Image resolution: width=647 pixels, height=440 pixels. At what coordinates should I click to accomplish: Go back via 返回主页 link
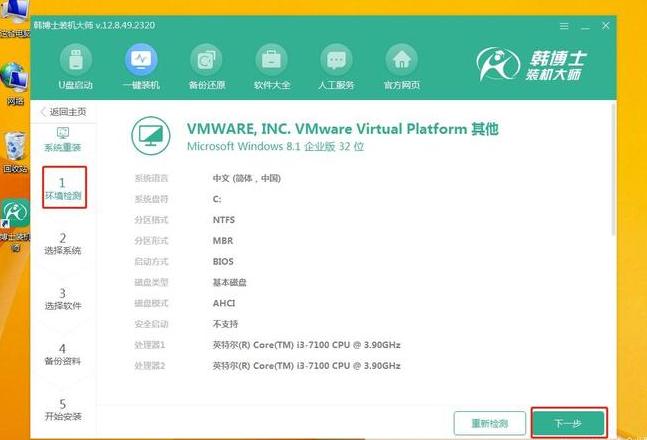point(63,112)
